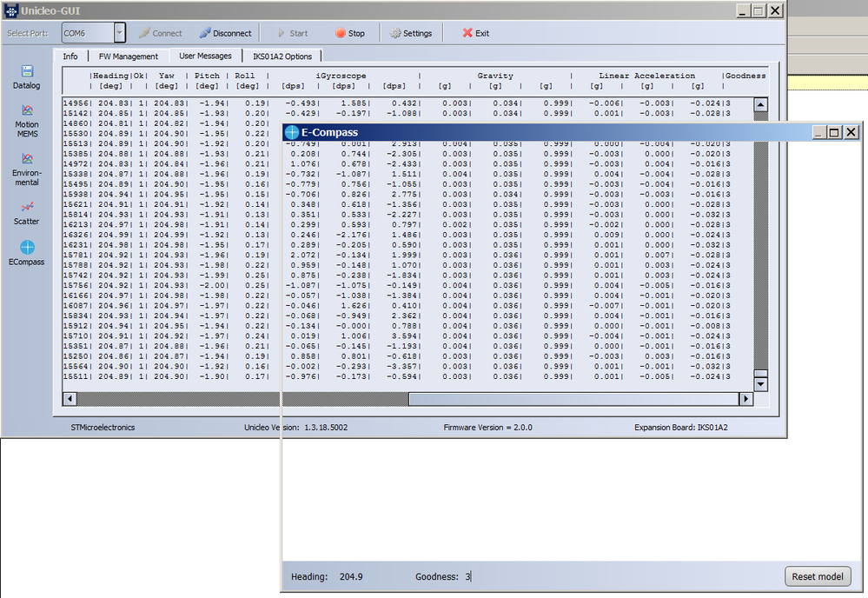This screenshot has height=598, width=868.
Task: Open the Scatter plot view
Action: (27, 212)
